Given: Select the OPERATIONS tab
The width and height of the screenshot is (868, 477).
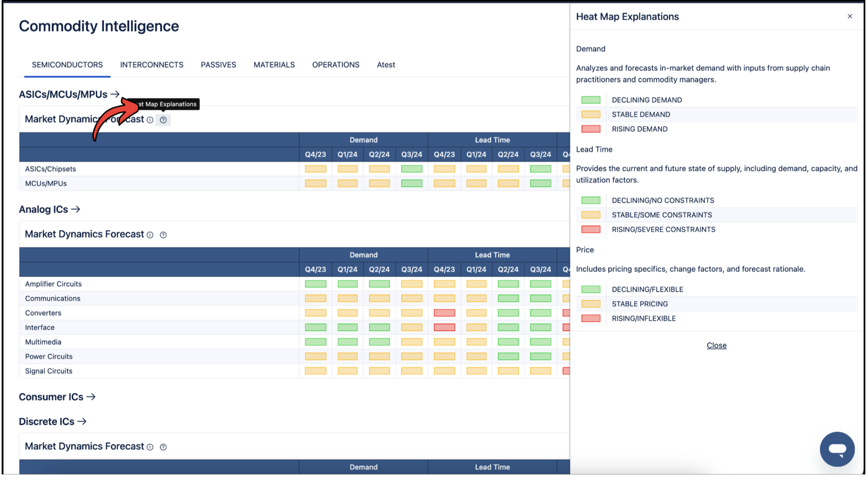Looking at the screenshot, I should point(336,65).
